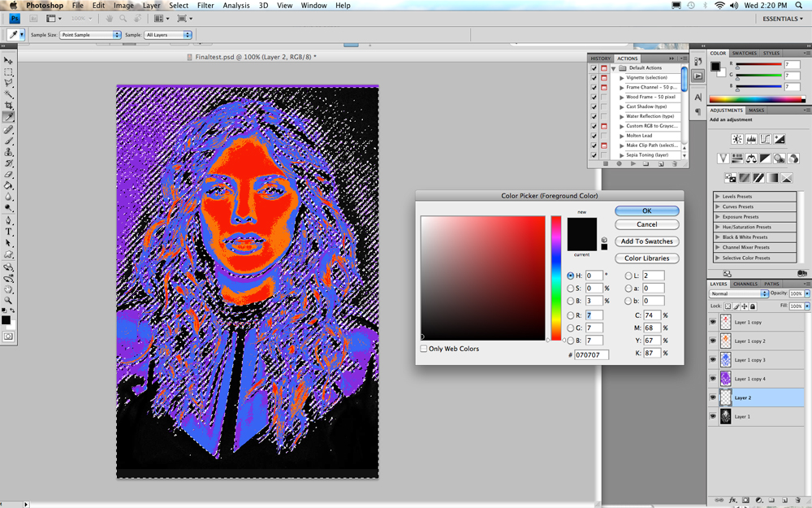Select the Type tool

[x=8, y=232]
